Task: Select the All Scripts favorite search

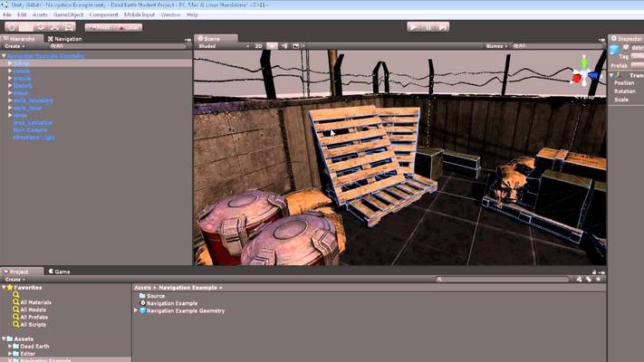Action: [x=33, y=325]
